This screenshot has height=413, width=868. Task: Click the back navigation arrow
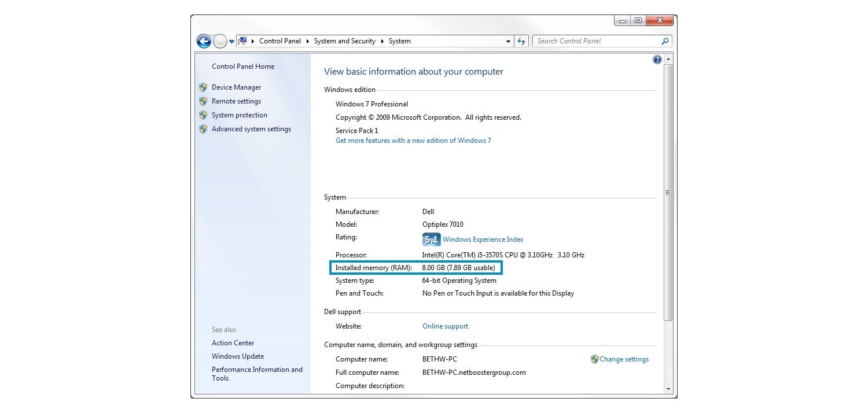[x=204, y=41]
